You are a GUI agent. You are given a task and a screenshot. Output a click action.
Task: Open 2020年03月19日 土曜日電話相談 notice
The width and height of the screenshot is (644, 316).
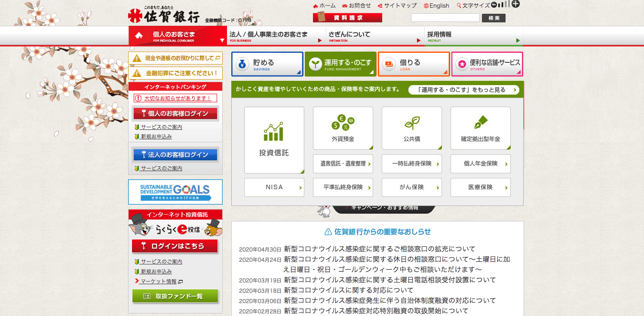click(390, 280)
